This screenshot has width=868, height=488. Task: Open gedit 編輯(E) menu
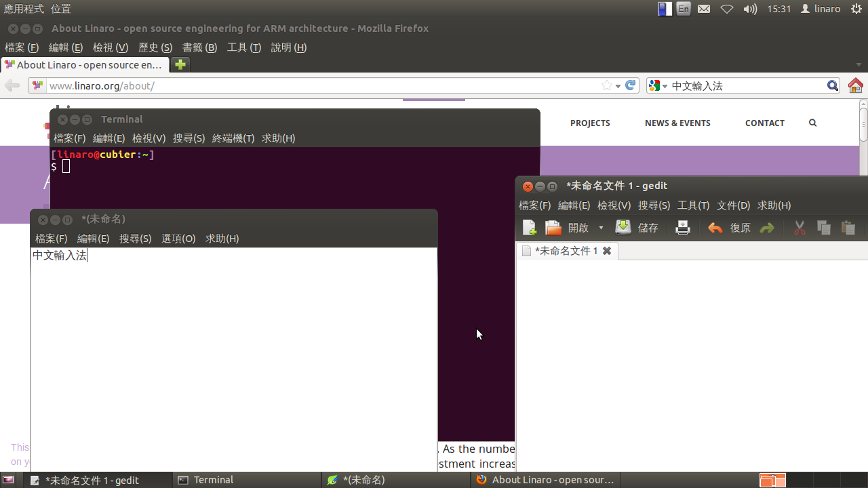574,205
